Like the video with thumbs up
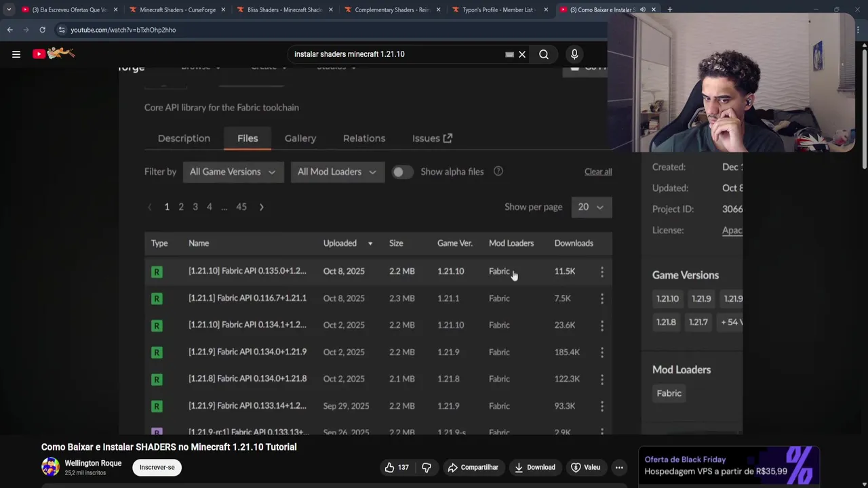This screenshot has height=488, width=868. tap(397, 467)
